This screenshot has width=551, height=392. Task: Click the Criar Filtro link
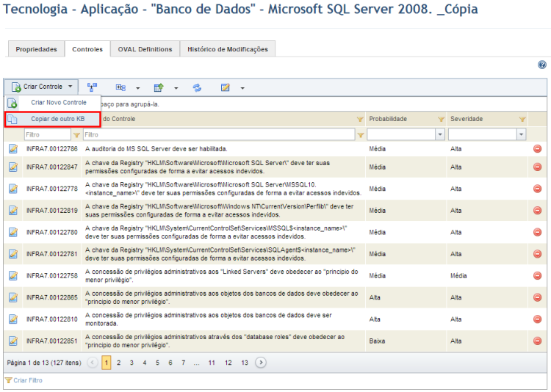point(28,380)
